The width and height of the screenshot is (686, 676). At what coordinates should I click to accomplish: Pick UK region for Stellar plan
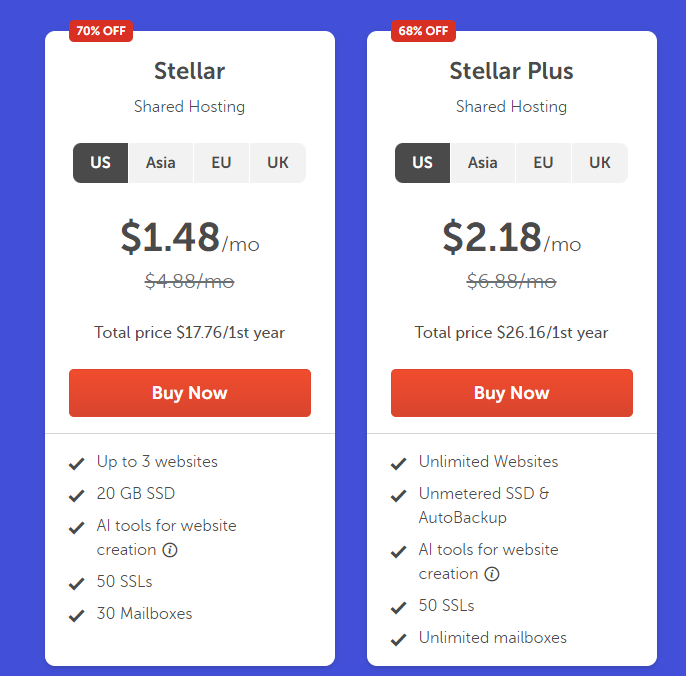[x=278, y=163]
